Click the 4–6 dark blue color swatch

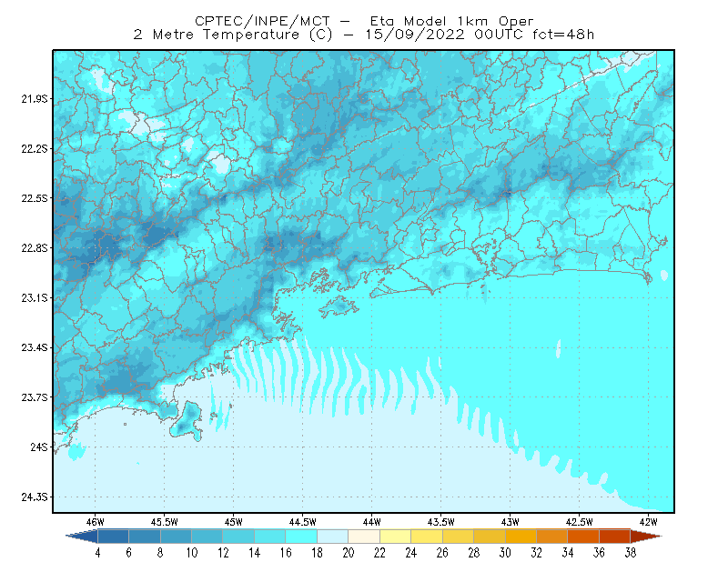tap(113, 536)
